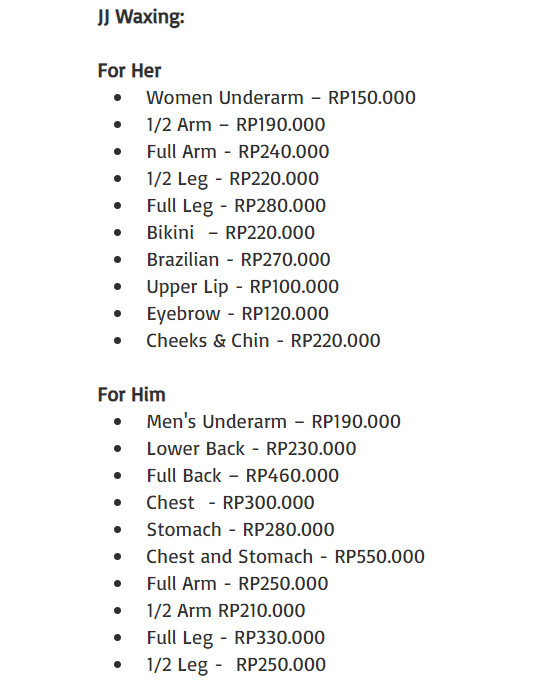Select Full Leg RP330.000 for him

[x=235, y=638]
